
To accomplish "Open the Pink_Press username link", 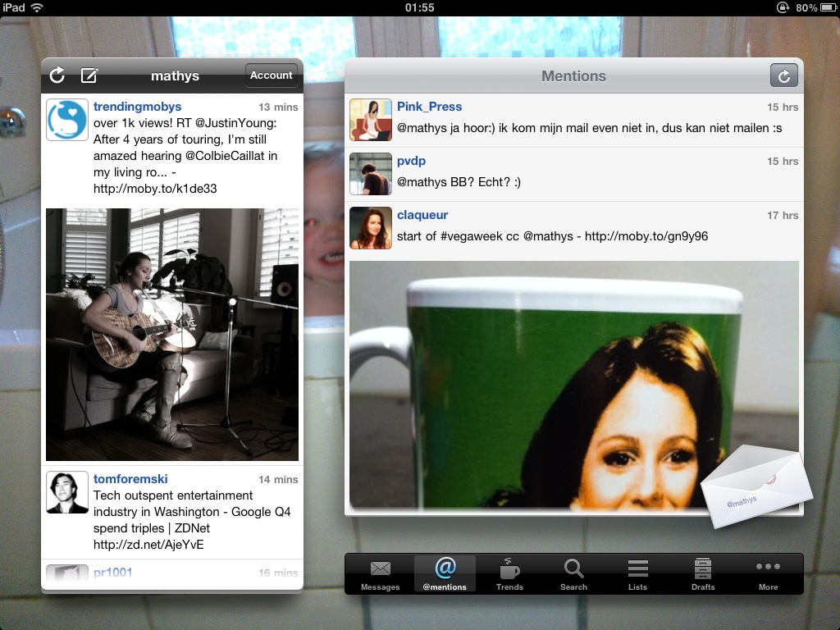I will (x=429, y=107).
